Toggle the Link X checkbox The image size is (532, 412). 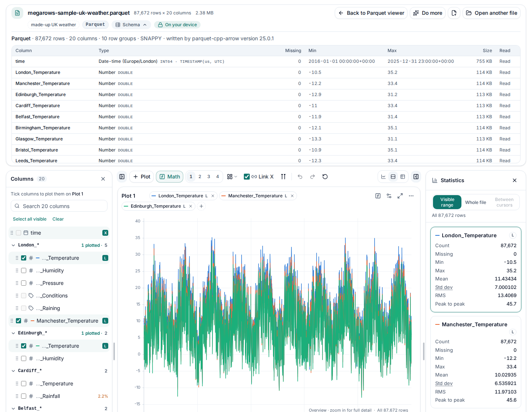click(247, 177)
